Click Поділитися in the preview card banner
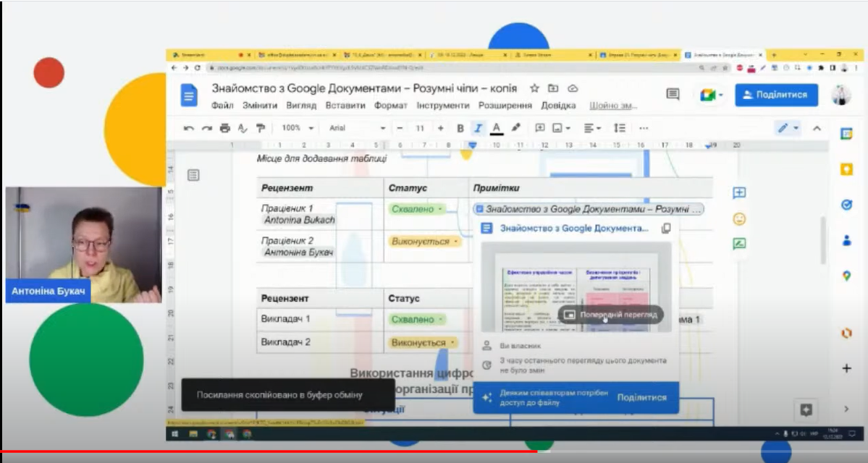Viewport: 868px width, 463px height. click(x=641, y=397)
